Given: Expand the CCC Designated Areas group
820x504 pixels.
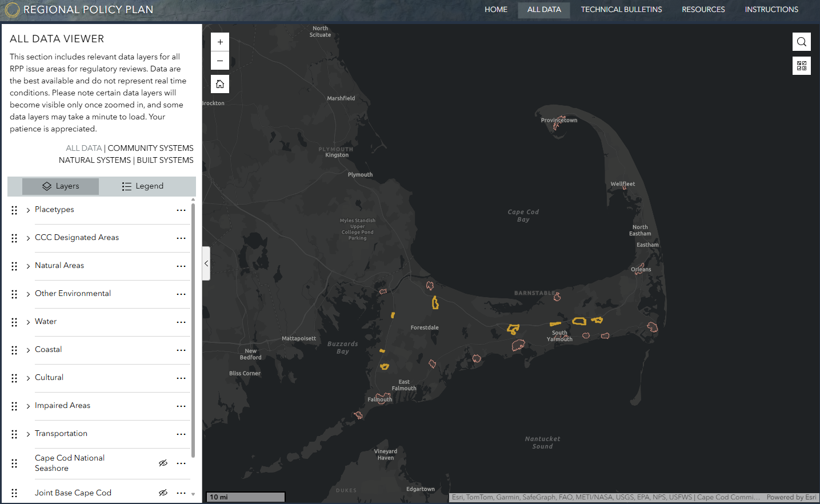Looking at the screenshot, I should (28, 238).
